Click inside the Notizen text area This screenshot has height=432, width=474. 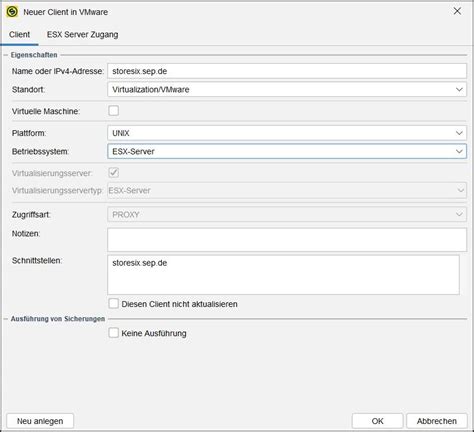[287, 240]
